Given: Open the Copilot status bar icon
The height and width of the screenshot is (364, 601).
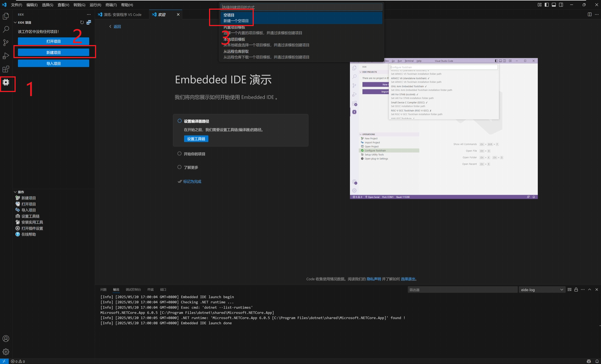Looking at the screenshot, I should (589, 361).
